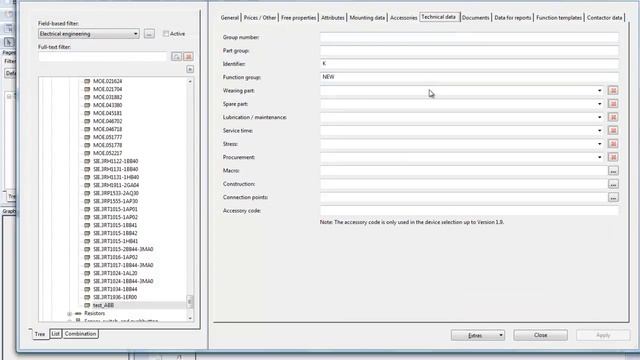Apply the full-text filter search icon

(x=176, y=57)
